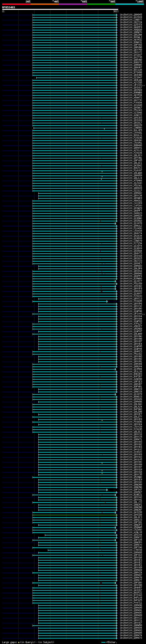This screenshot has width=146, height=644.
Task: Select hit label UniRef100_O23947
Action: 131,77
